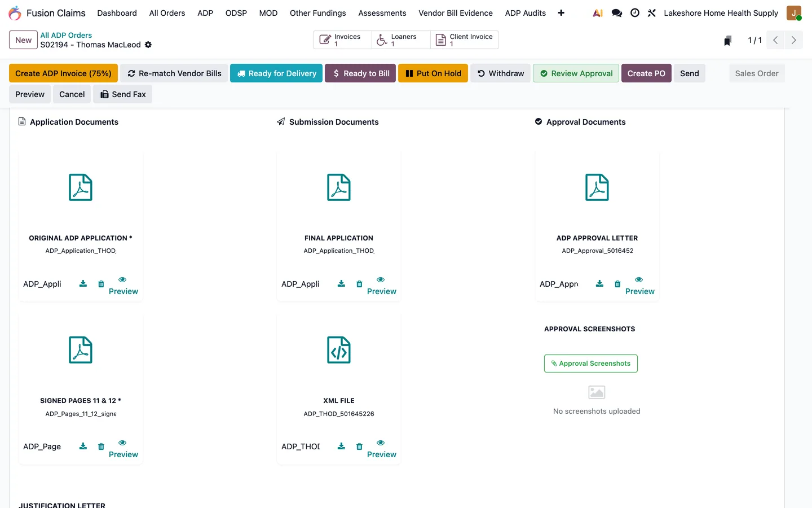Download the XML file

click(x=341, y=446)
